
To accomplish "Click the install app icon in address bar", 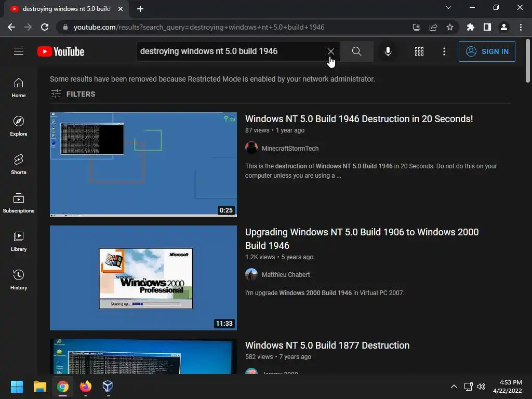I will (416, 27).
